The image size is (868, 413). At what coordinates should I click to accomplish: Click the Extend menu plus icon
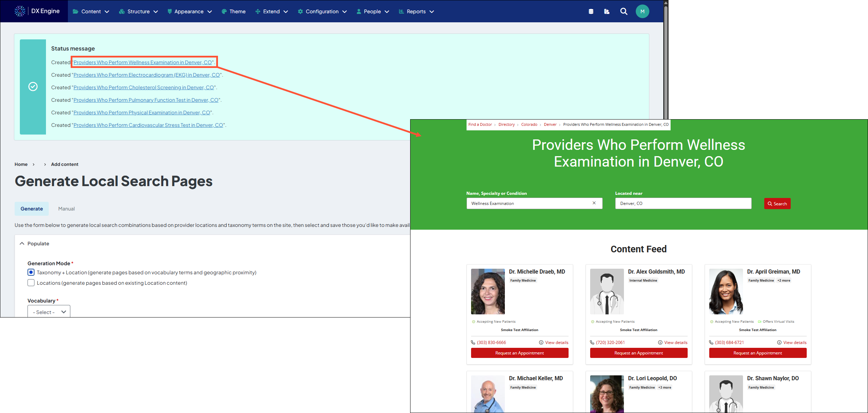click(x=258, y=11)
